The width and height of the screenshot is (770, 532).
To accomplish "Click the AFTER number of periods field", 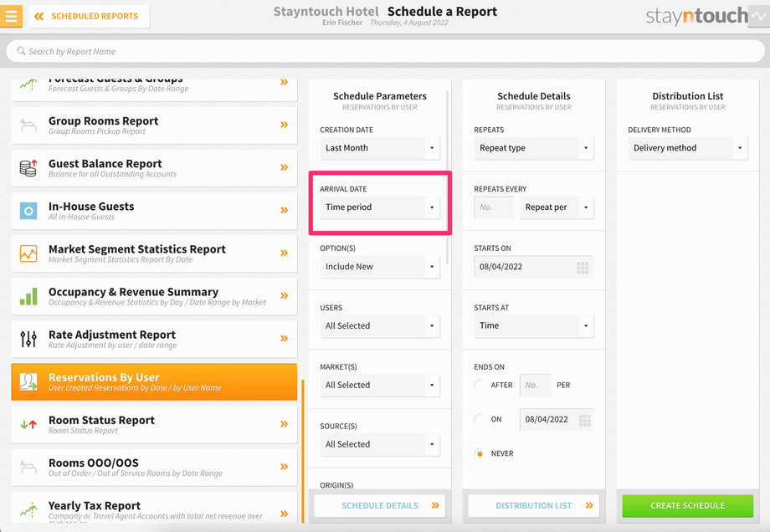I will pos(535,386).
